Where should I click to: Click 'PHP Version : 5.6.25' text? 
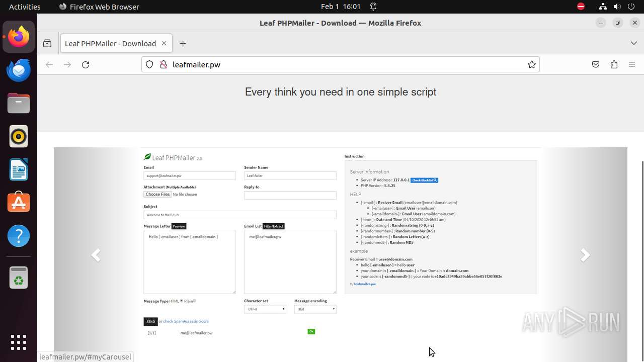click(x=378, y=186)
